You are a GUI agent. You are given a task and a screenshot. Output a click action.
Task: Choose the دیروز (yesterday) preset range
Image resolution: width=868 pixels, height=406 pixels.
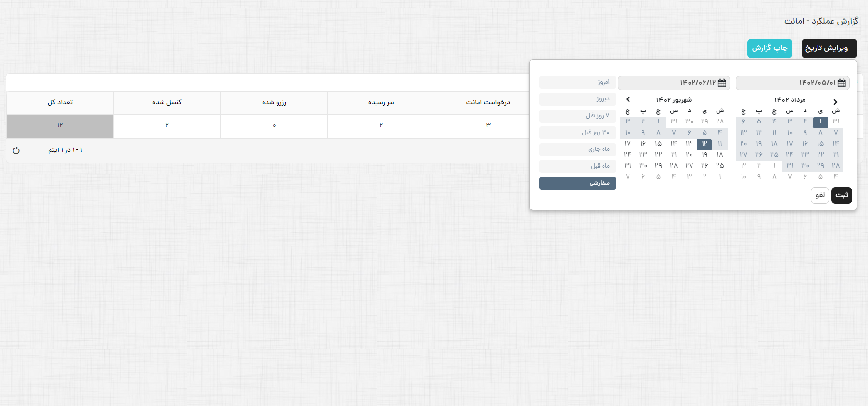click(x=578, y=99)
